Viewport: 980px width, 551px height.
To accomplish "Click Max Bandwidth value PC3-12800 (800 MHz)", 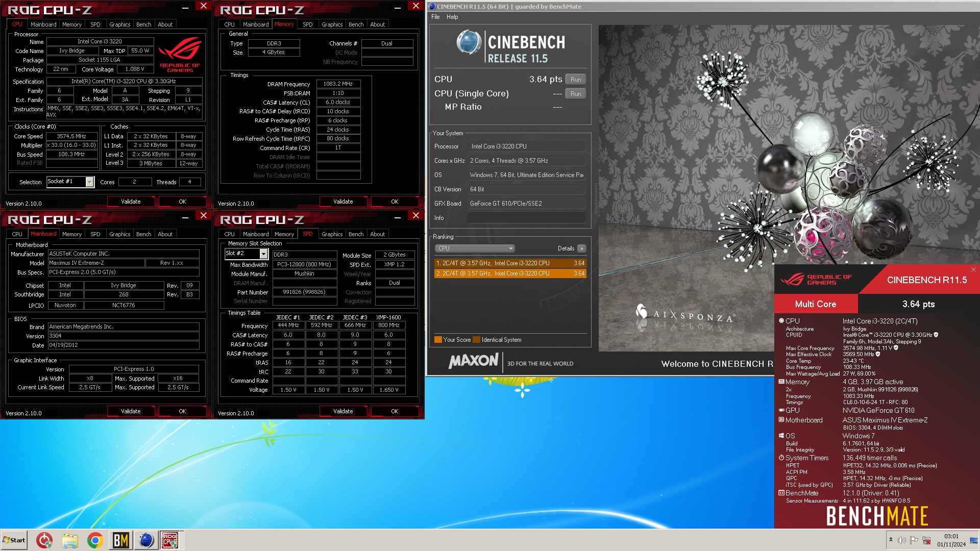I will click(304, 265).
